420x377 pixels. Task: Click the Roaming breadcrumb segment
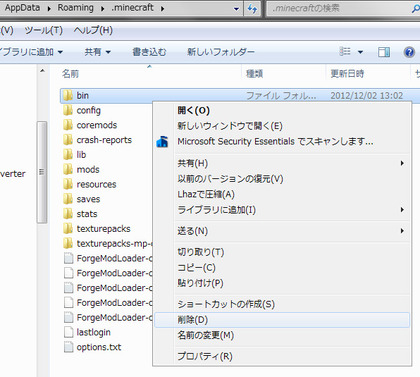tap(75, 8)
